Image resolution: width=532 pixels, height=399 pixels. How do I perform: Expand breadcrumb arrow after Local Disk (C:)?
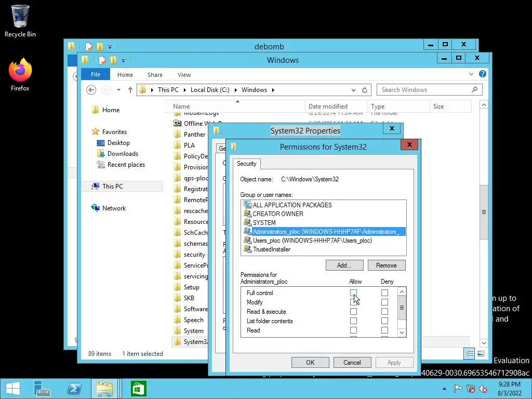coord(235,90)
